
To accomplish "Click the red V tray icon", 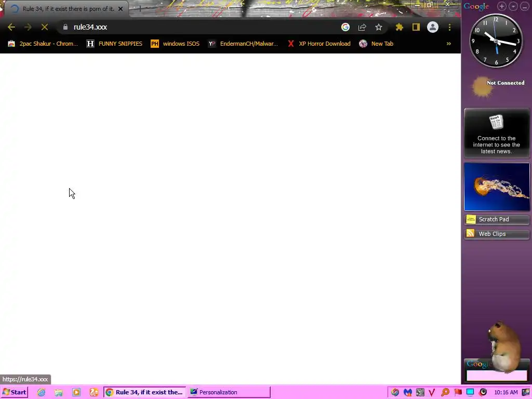I will [x=432, y=393].
